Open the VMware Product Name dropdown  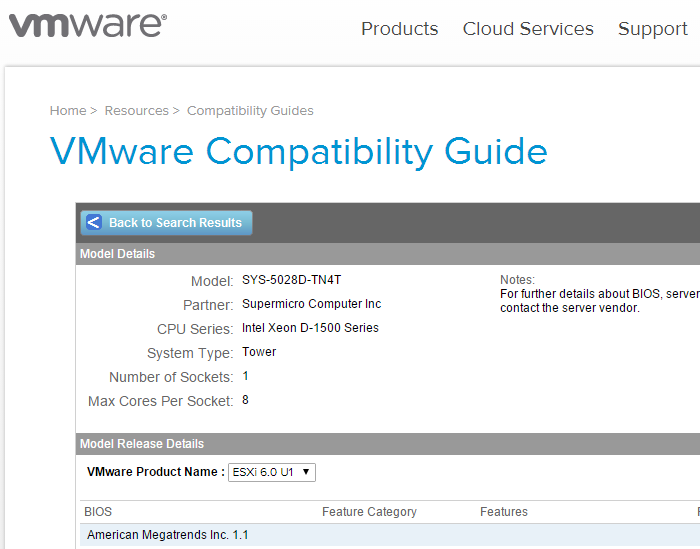pyautogui.click(x=271, y=472)
